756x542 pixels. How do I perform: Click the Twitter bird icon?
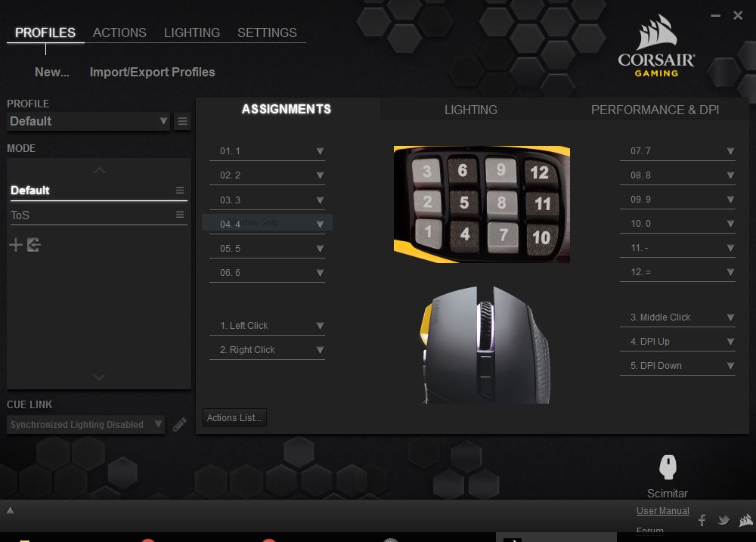point(723,520)
